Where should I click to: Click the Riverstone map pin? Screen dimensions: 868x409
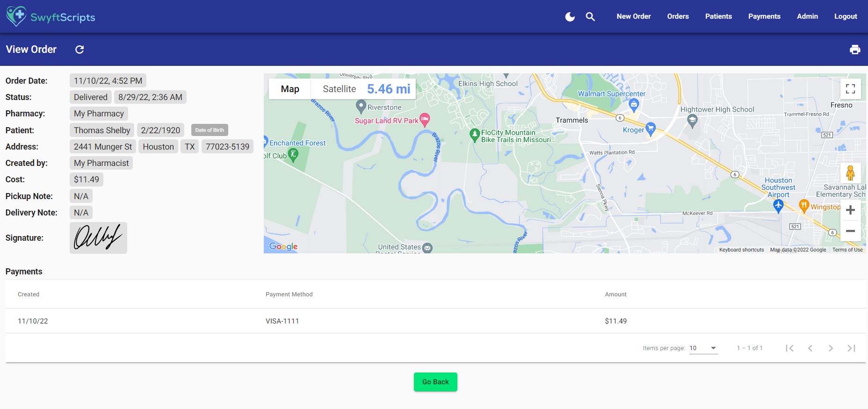tap(361, 107)
